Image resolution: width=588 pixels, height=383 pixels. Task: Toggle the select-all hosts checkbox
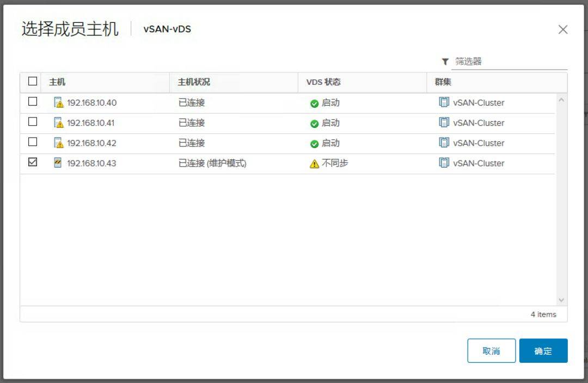tap(33, 82)
